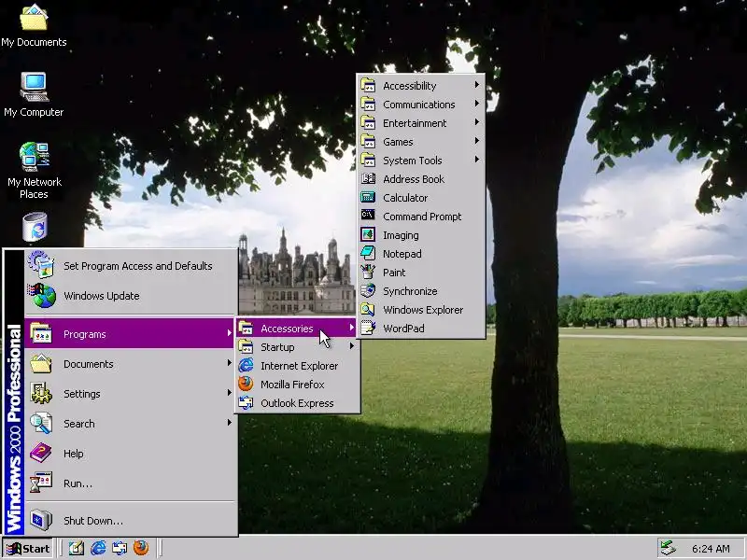Select the Accessories menu entry
The image size is (747, 560).
[296, 329]
